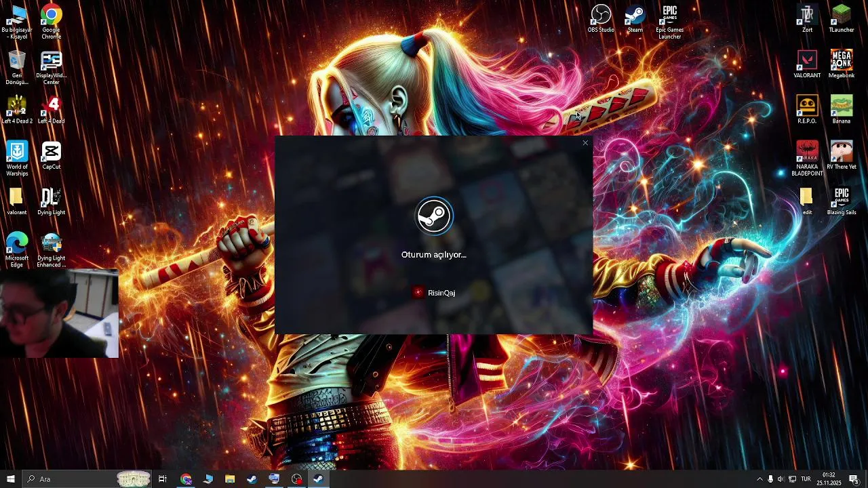Select the edit folder on desktop
868x488 pixels.
pyautogui.click(x=807, y=201)
